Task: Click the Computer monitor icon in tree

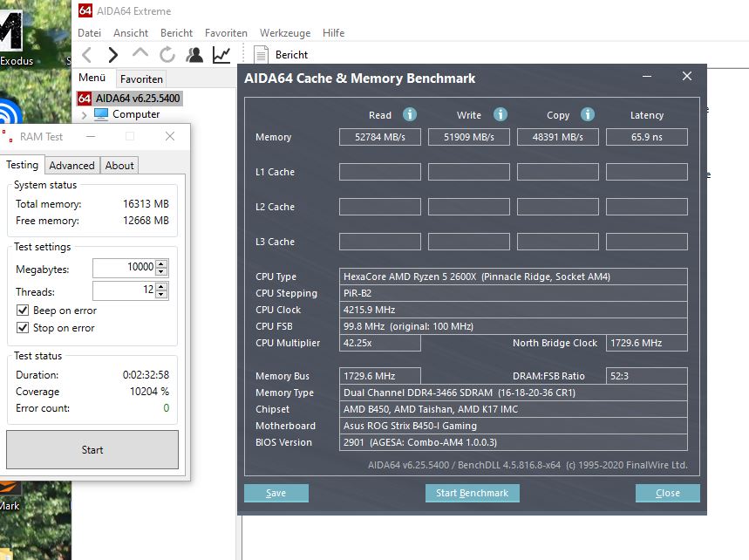Action: [x=101, y=114]
